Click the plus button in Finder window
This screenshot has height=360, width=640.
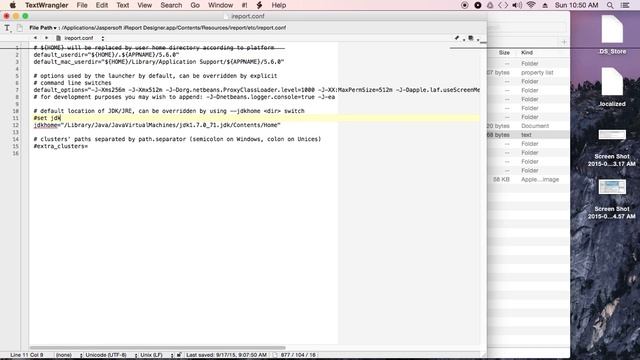[564, 42]
